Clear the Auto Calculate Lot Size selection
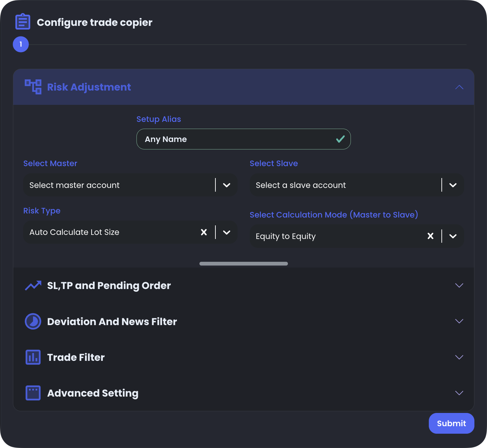This screenshot has height=448, width=487. coord(204,232)
